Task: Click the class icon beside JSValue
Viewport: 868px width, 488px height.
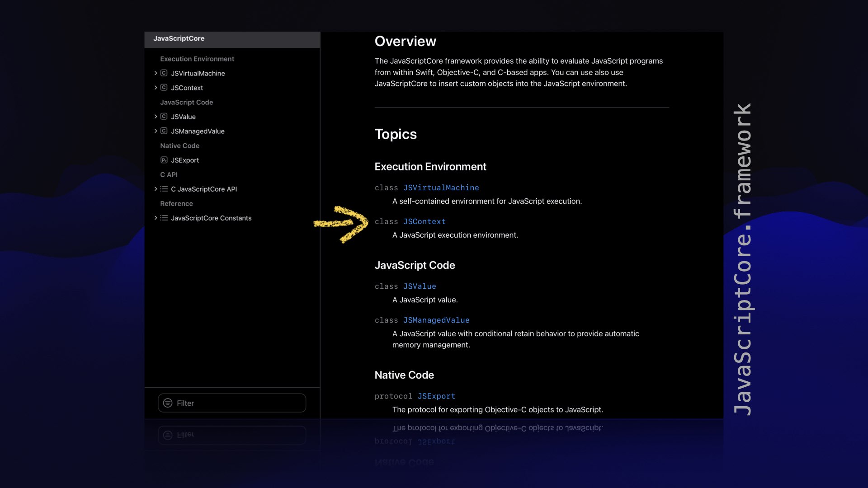Action: click(x=164, y=117)
